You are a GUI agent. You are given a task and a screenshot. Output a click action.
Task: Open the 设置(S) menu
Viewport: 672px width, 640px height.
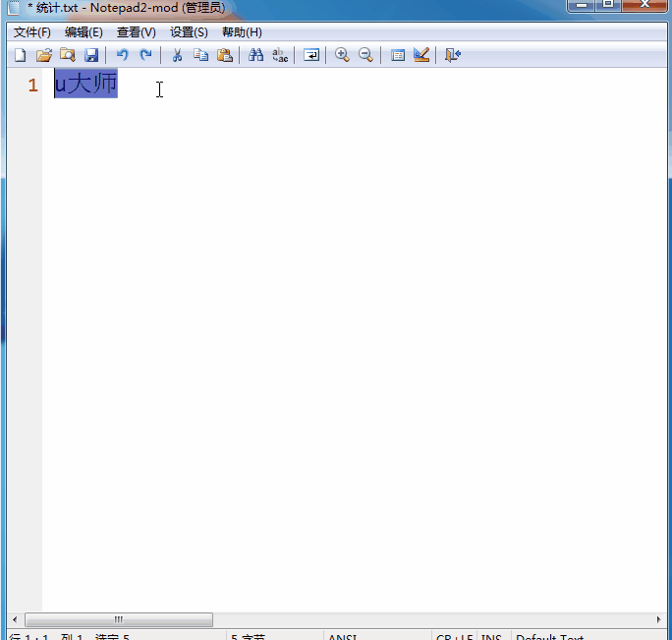click(189, 32)
